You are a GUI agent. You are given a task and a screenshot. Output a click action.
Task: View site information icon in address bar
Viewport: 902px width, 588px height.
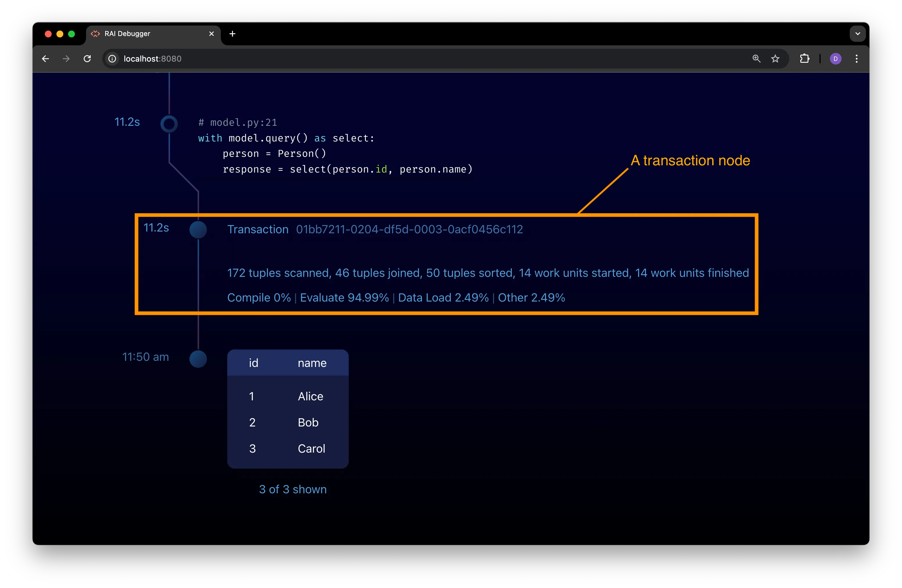pyautogui.click(x=112, y=59)
